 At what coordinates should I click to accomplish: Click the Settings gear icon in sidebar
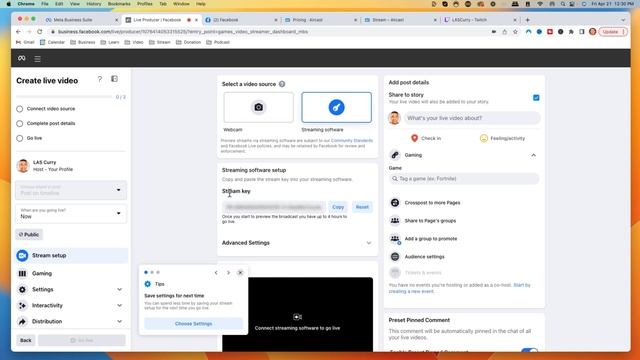(22, 289)
